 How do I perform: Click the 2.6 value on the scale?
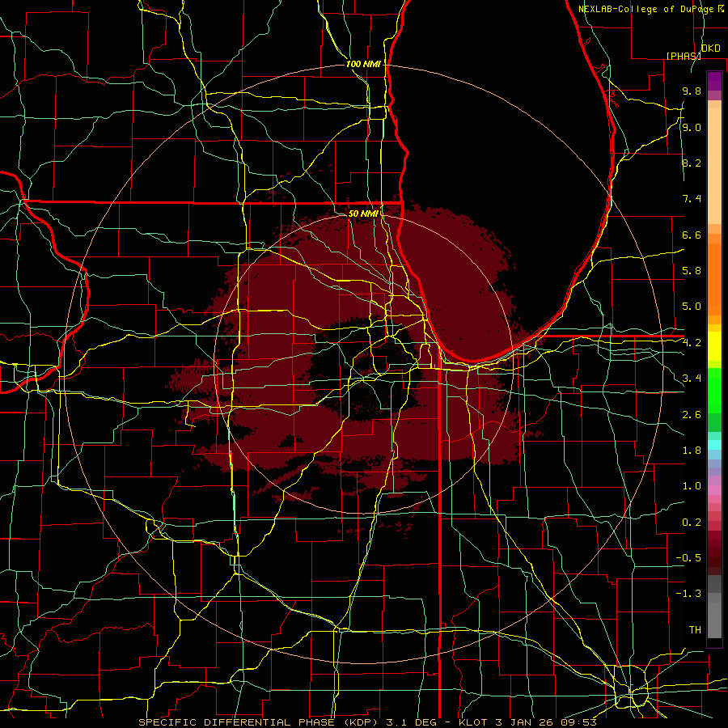click(692, 415)
